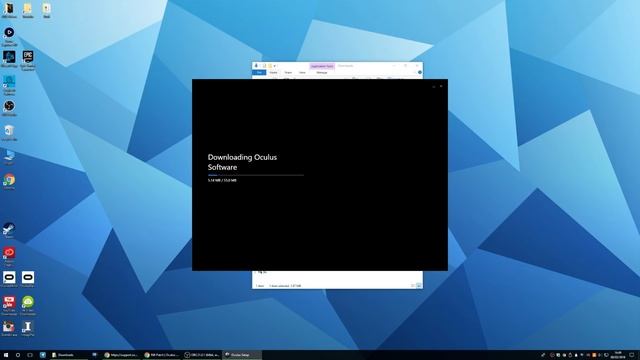Open the red circular-logo desktop shortcut above Oculus files
This screenshot has width=640, height=360.
click(9, 256)
